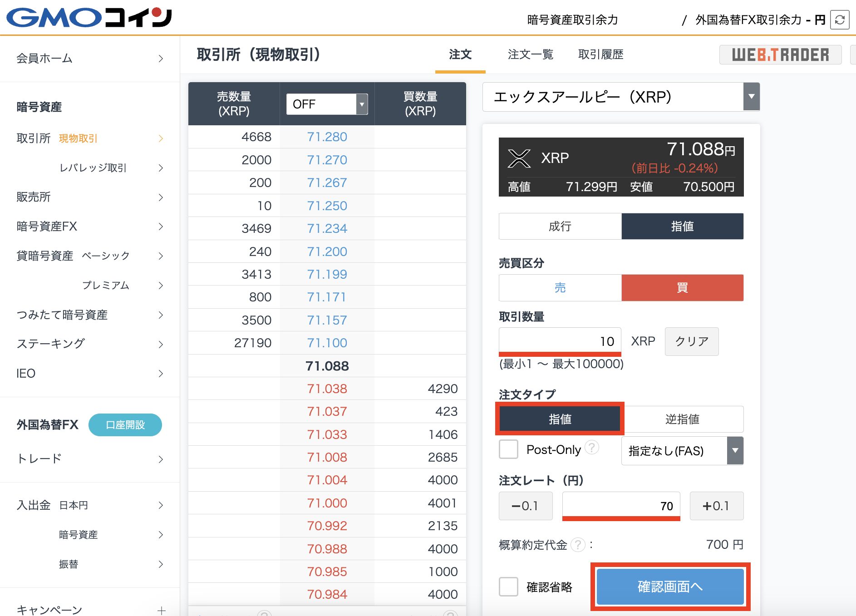The width and height of the screenshot is (856, 616).
Task: Switch 売買区分 to 売
Action: pos(560,287)
